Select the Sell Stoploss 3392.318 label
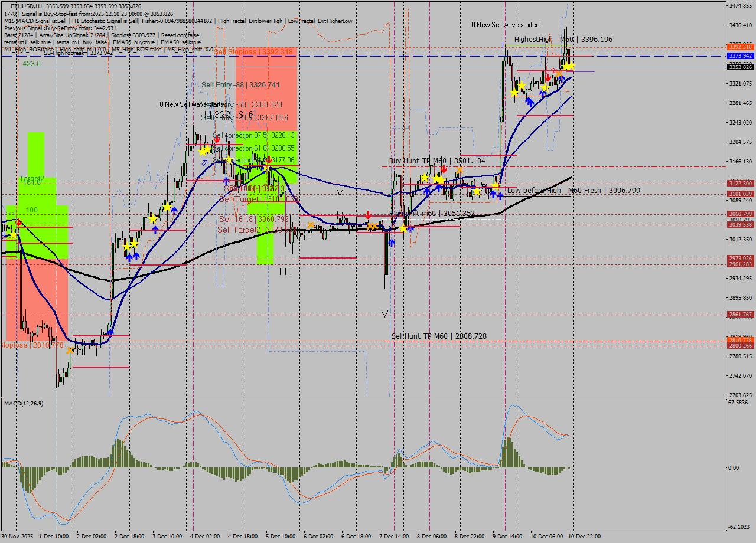 point(253,52)
